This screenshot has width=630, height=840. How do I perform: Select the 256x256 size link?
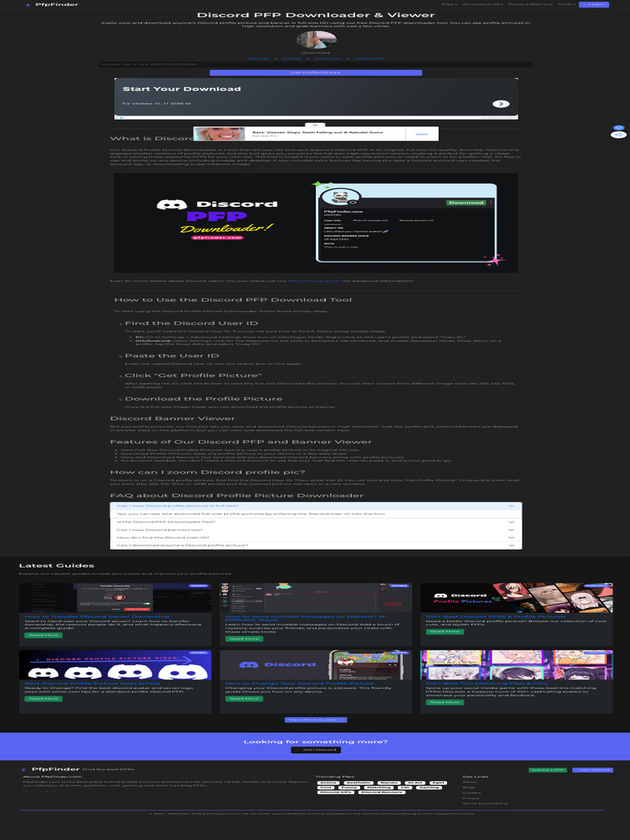[x=257, y=58]
